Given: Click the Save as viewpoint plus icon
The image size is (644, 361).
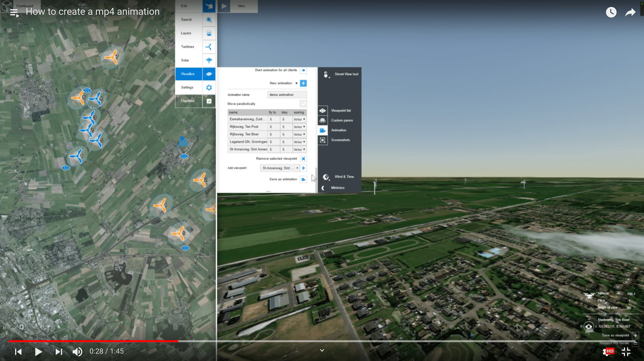Looking at the screenshot, I should coord(635,335).
